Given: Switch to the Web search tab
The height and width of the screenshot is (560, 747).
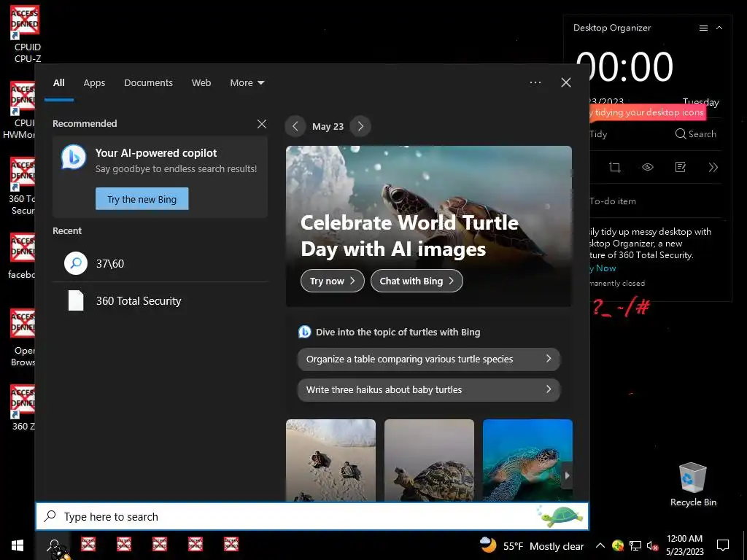Looking at the screenshot, I should [201, 83].
